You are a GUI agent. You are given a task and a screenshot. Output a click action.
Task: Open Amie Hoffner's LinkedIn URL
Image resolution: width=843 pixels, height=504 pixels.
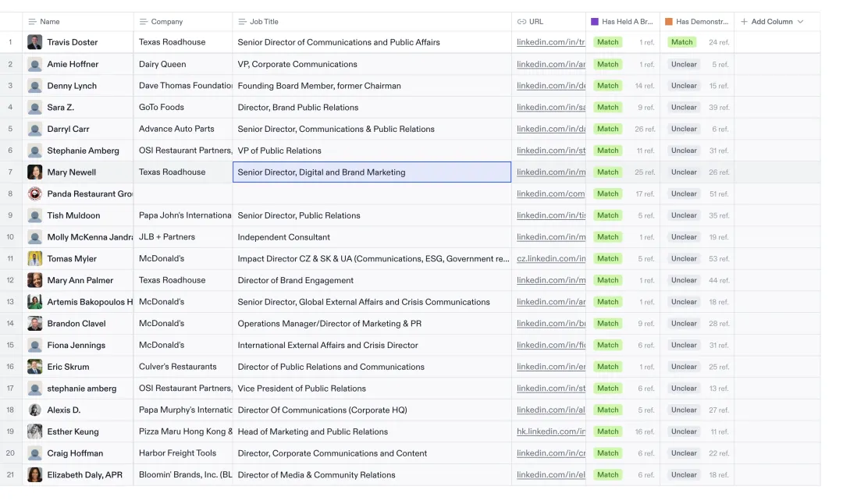tap(550, 64)
